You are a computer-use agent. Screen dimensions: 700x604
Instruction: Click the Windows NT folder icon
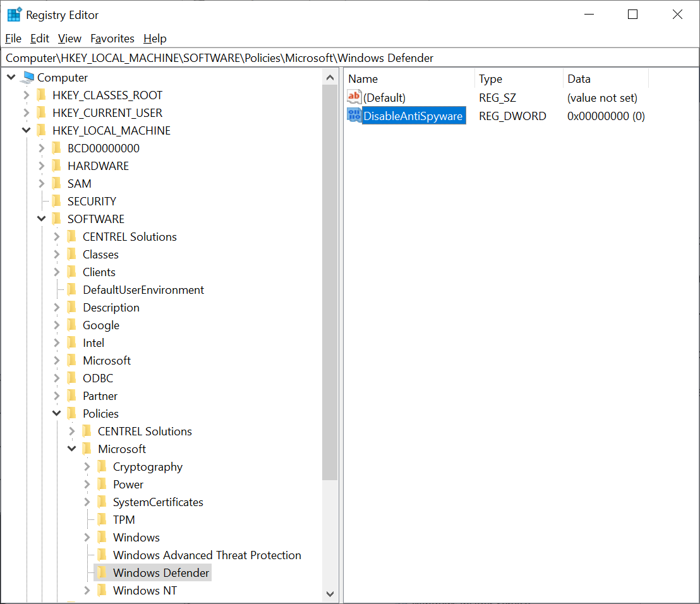coord(102,590)
